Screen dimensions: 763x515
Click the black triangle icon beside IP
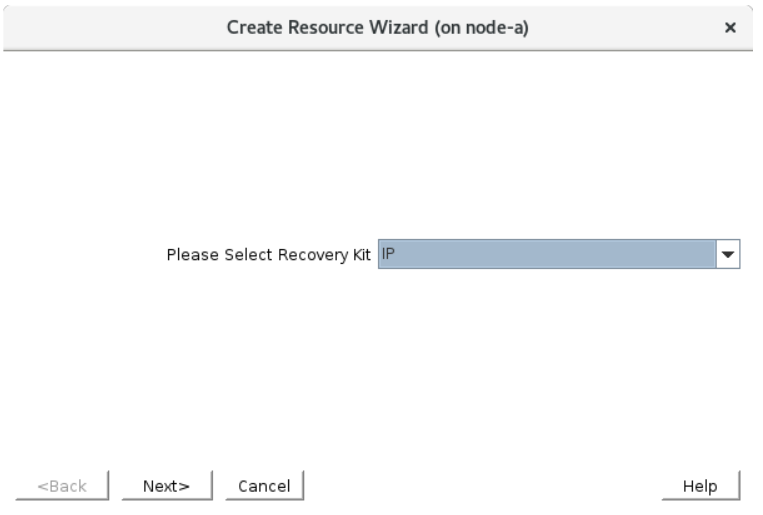pyautogui.click(x=728, y=255)
